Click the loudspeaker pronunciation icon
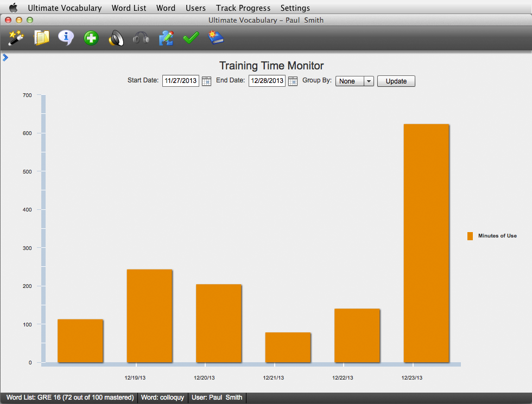Viewport: 532px width, 404px height. click(116, 39)
